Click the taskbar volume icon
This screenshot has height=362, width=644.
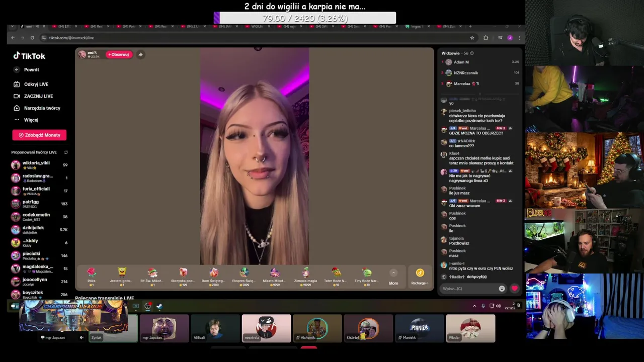499,306
